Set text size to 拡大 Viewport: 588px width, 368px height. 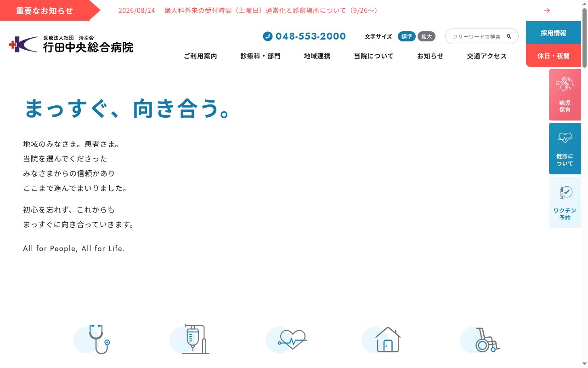[x=426, y=36]
